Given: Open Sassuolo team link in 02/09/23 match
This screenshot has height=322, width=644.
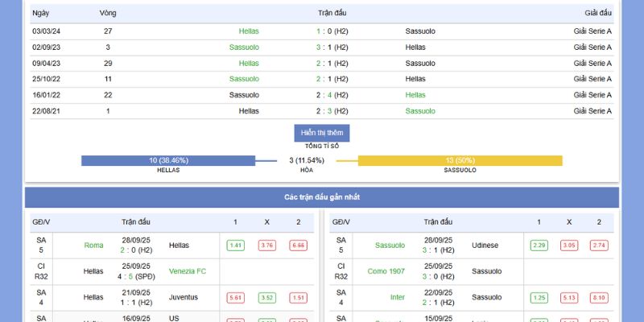Looking at the screenshot, I should (244, 47).
